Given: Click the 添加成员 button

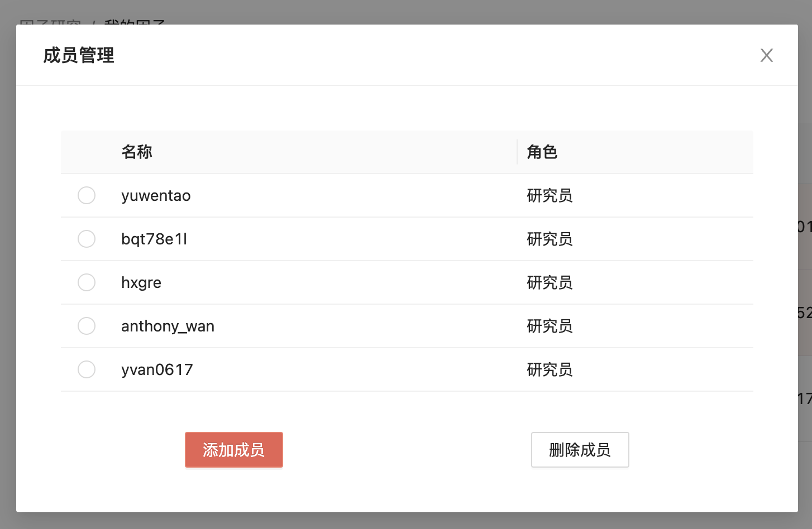Looking at the screenshot, I should click(233, 450).
